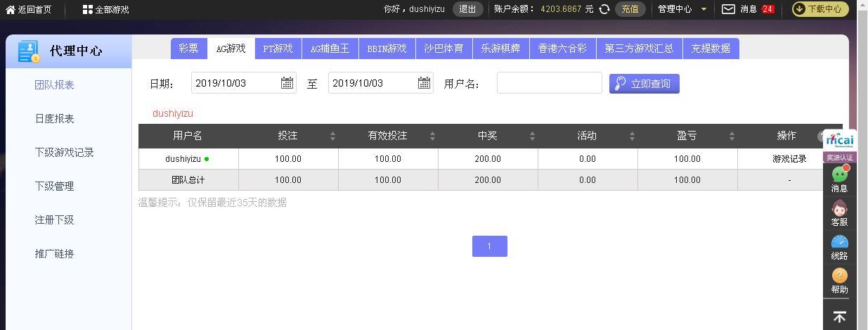Open the 全部游戏 grid icon
The width and height of the screenshot is (868, 330).
[x=87, y=9]
